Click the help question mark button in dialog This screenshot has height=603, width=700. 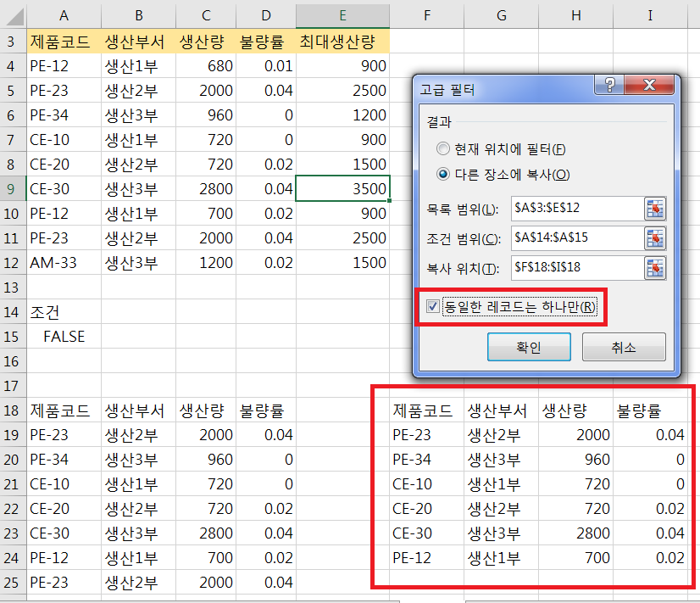pyautogui.click(x=605, y=87)
